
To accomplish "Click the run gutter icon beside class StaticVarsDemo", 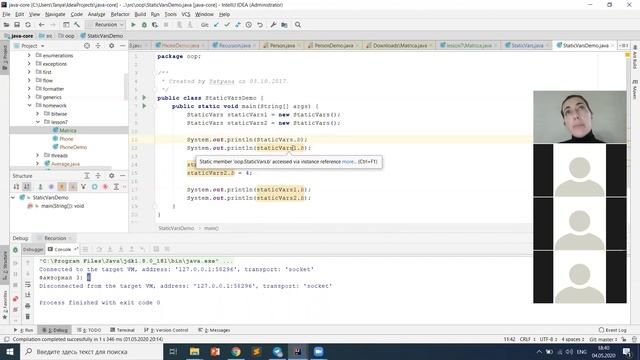I will tap(144, 98).
